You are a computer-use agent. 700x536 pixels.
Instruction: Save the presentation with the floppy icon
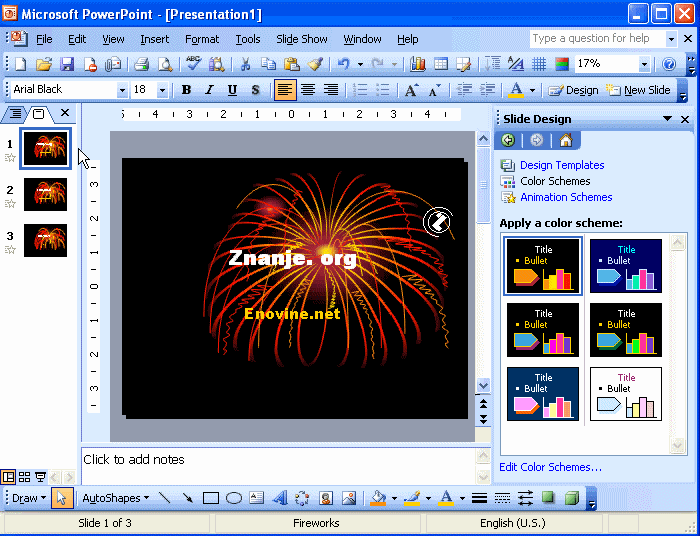(67, 64)
